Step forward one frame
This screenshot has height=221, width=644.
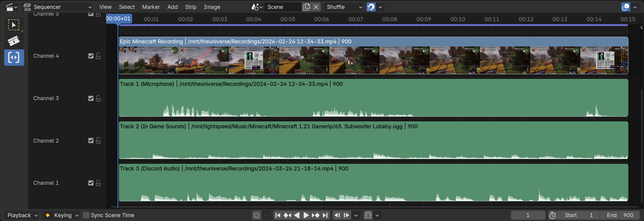pyautogui.click(x=347, y=215)
